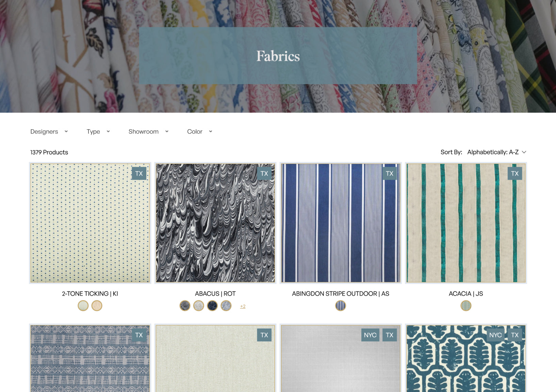Viewport: 556px width, 392px height.
Task: Open the 2-TONE TICKING | KI product title
Action: tap(90, 294)
